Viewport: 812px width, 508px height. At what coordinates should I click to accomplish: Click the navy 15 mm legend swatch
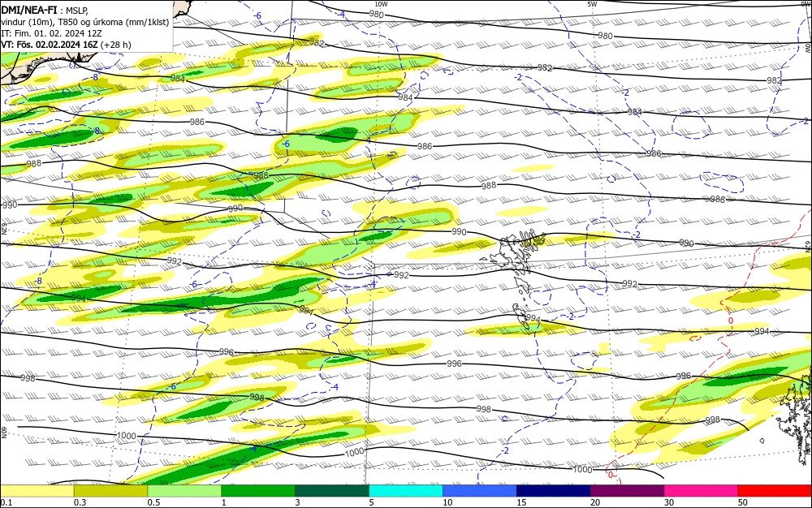[x=553, y=491]
